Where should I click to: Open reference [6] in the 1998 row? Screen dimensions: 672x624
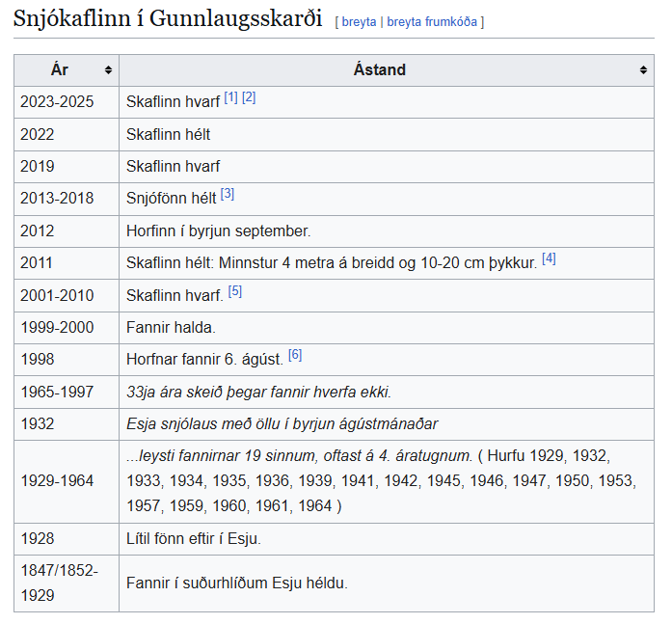(295, 355)
